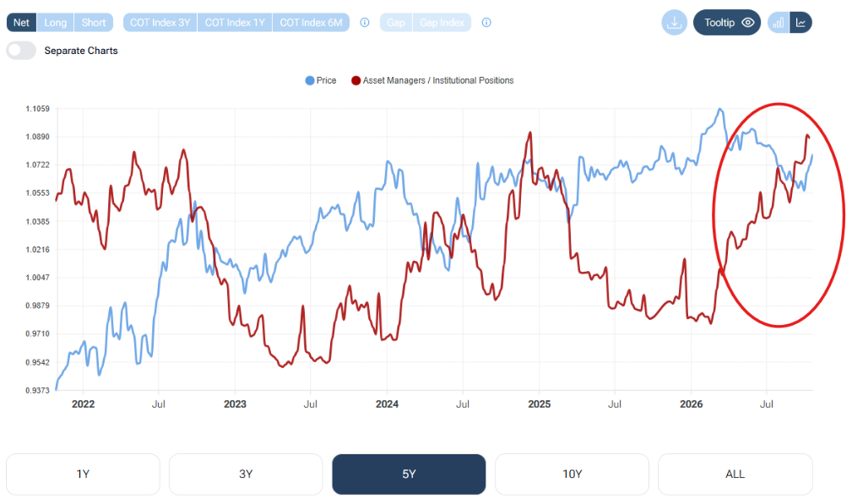Download the chart data
The image size is (863, 504).
pyautogui.click(x=674, y=23)
